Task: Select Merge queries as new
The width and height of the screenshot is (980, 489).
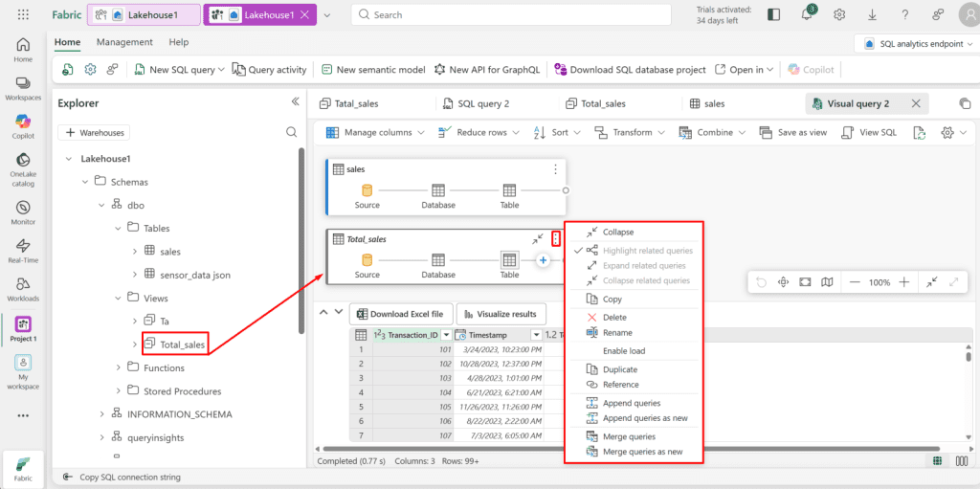Action: click(642, 452)
